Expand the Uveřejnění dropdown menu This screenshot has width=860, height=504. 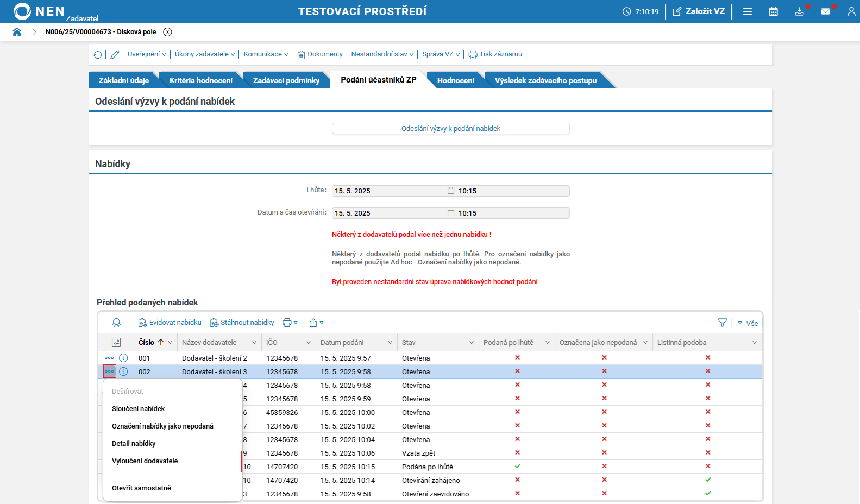(x=147, y=54)
